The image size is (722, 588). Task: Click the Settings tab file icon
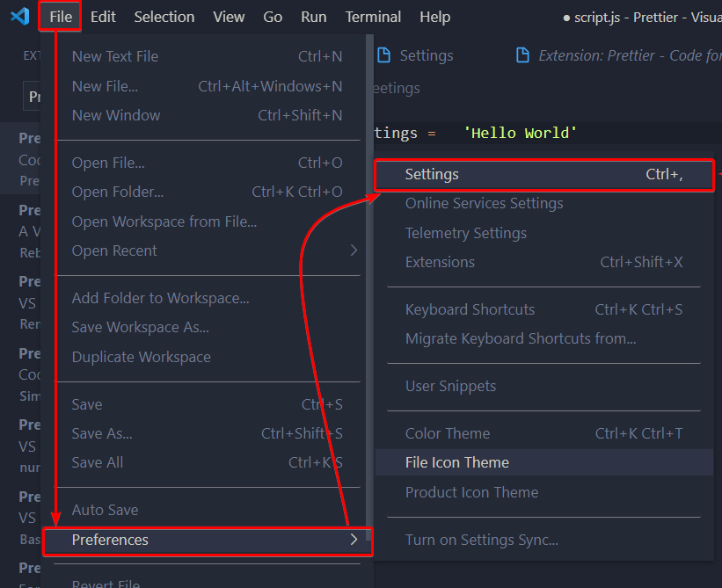click(x=383, y=55)
